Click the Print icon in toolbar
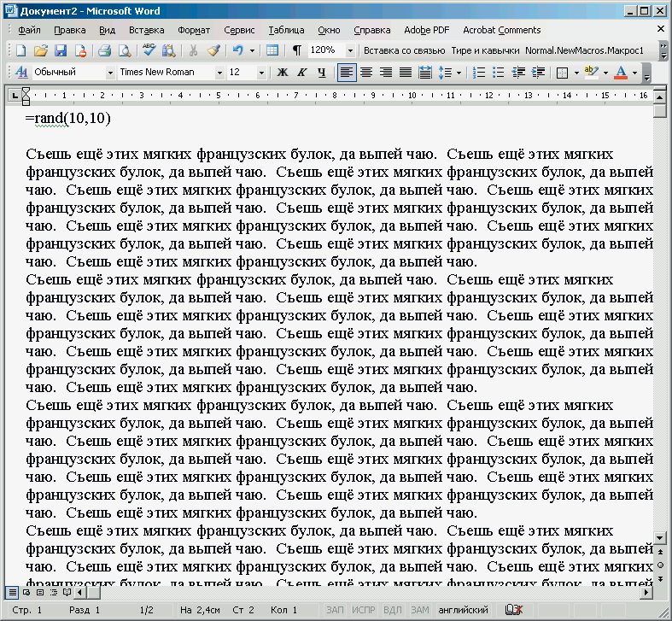The image size is (672, 621). pos(103,50)
